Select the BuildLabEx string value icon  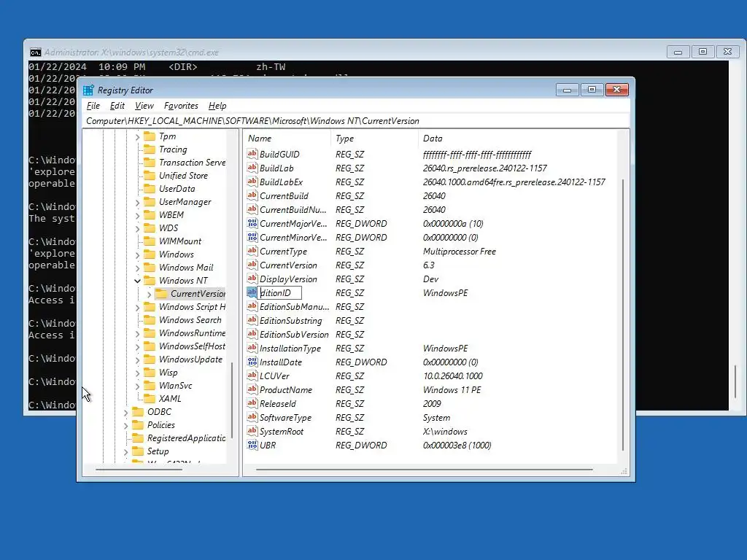point(252,182)
